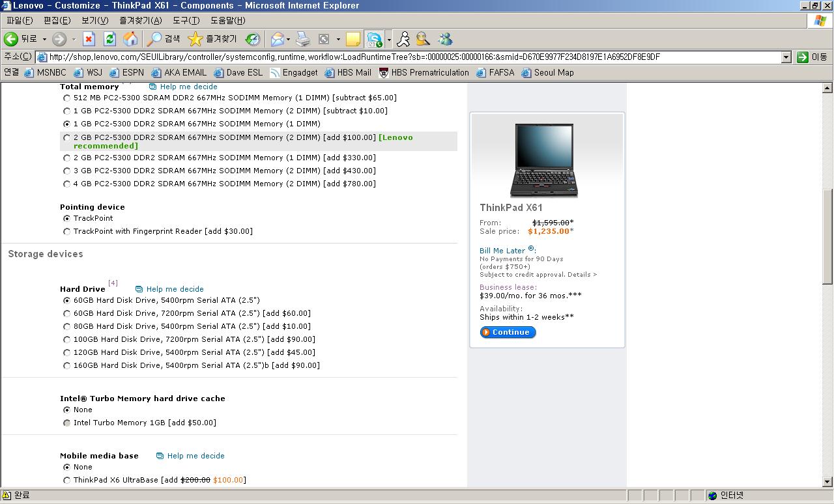
Task: Open the HBS Prematriculation bookmark
Action: [x=424, y=72]
